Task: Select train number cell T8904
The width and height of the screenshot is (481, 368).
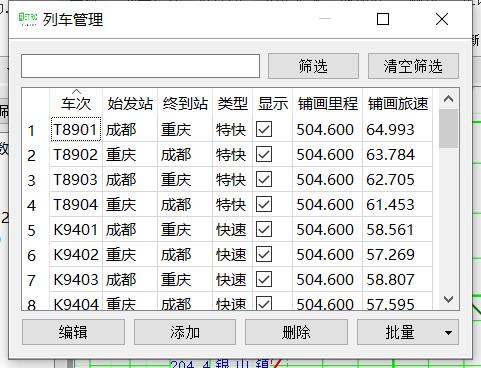Action: pyautogui.click(x=76, y=204)
